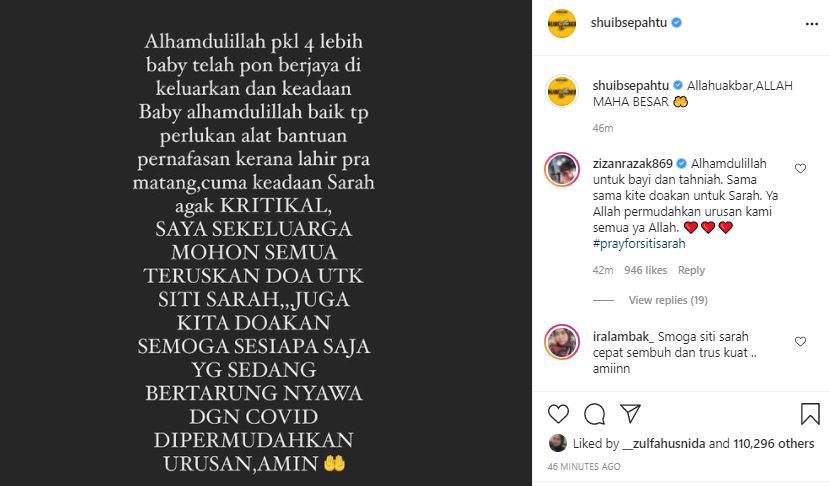Expand View replies (19)
This screenshot has width=830, height=486.
(668, 300)
